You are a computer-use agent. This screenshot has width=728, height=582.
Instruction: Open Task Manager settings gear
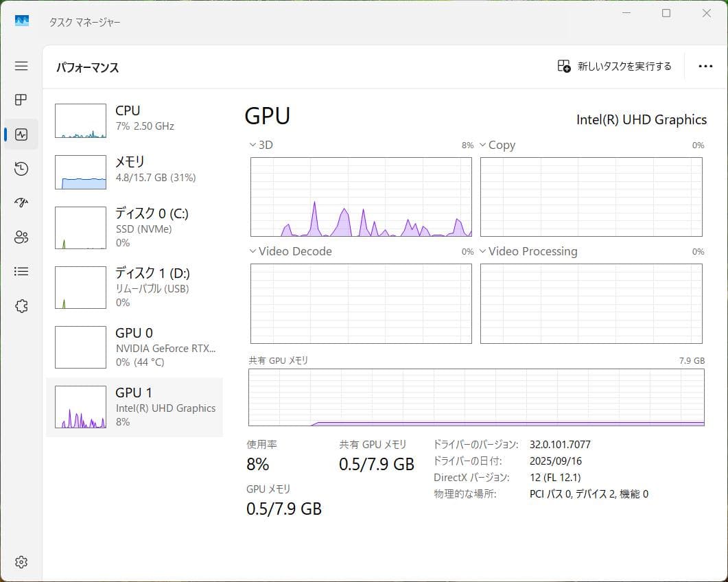coord(21,562)
